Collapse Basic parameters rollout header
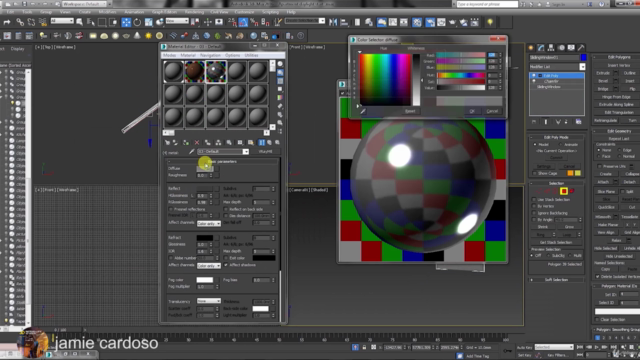 (222, 162)
